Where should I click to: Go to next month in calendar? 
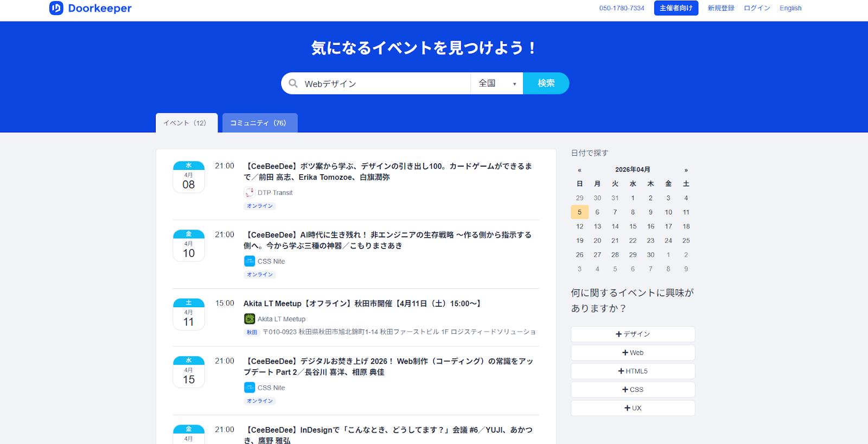pos(686,170)
